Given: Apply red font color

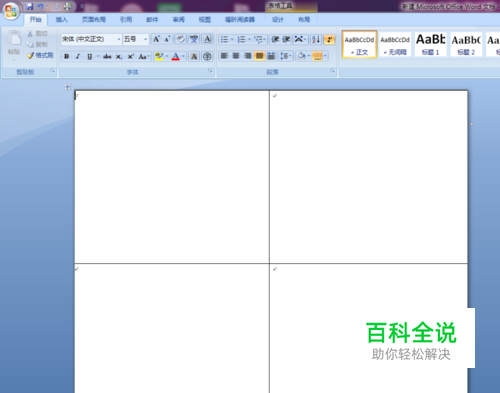Looking at the screenshot, I should pos(176,56).
